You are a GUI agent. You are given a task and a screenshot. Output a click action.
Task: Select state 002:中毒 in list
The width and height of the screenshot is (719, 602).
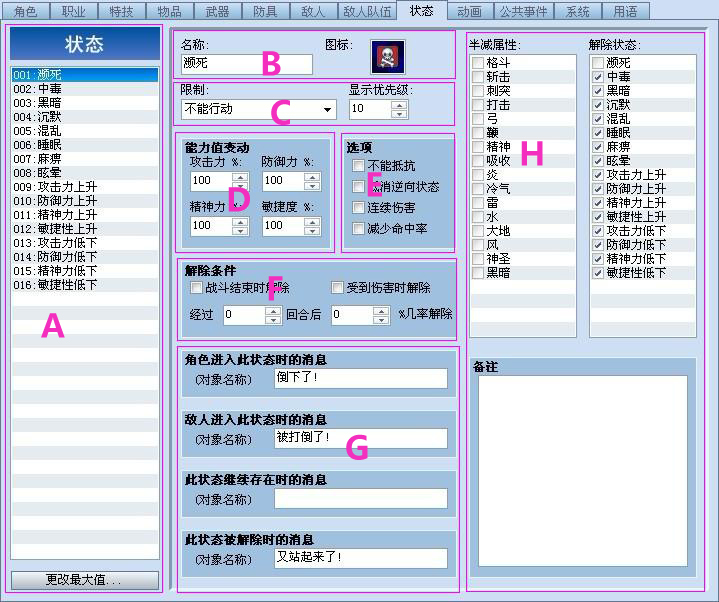pyautogui.click(x=85, y=89)
